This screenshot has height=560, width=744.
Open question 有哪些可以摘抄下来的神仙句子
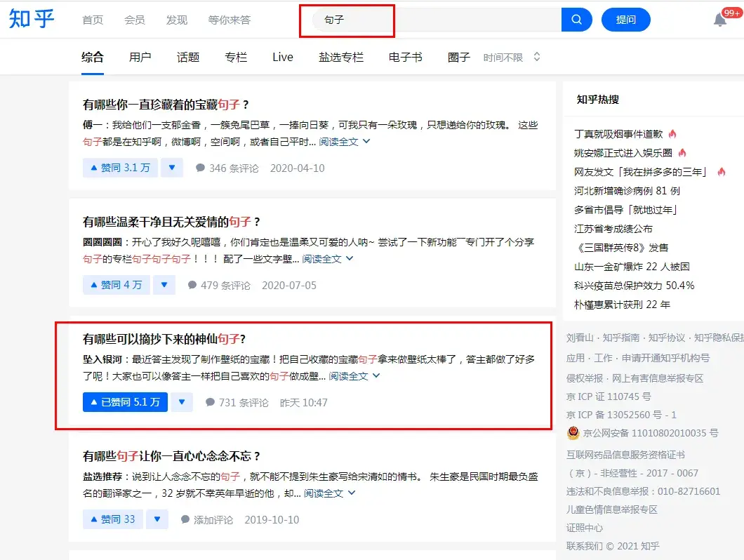coord(164,339)
